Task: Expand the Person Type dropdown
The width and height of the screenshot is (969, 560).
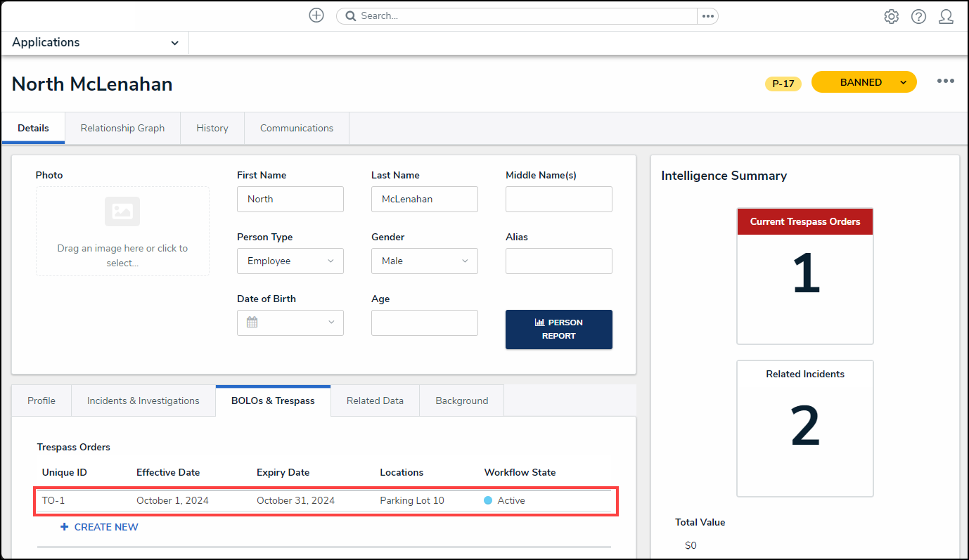Action: tap(290, 261)
